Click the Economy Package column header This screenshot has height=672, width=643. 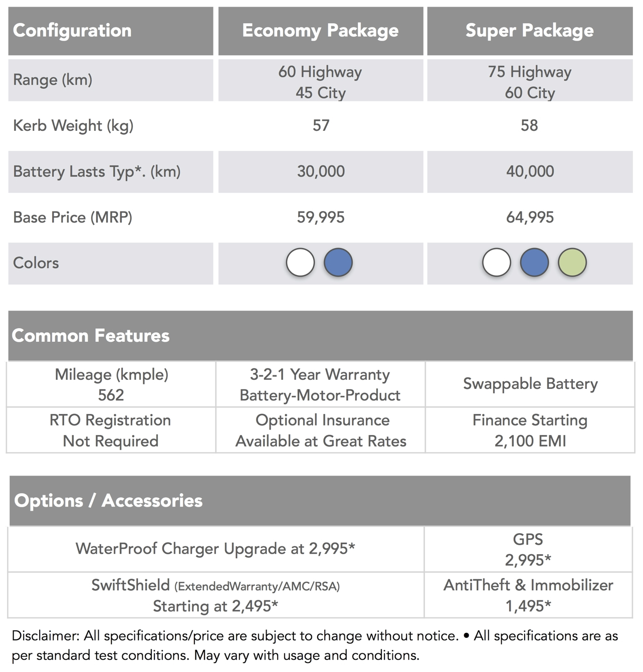(x=321, y=31)
